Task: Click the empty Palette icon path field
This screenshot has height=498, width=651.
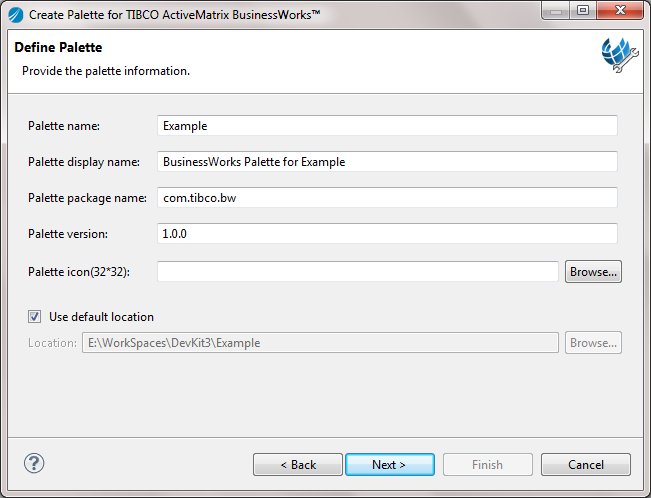Action: 357,271
